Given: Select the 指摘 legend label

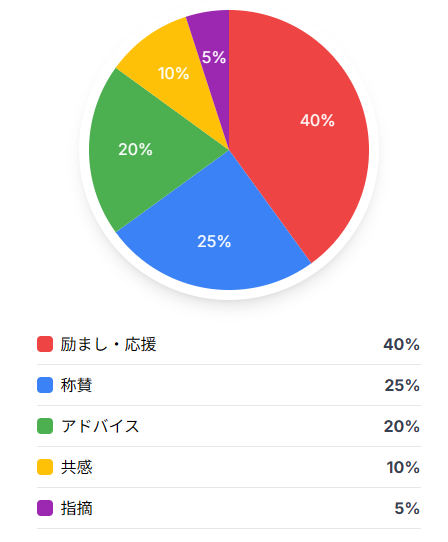Looking at the screenshot, I should 76,508.
